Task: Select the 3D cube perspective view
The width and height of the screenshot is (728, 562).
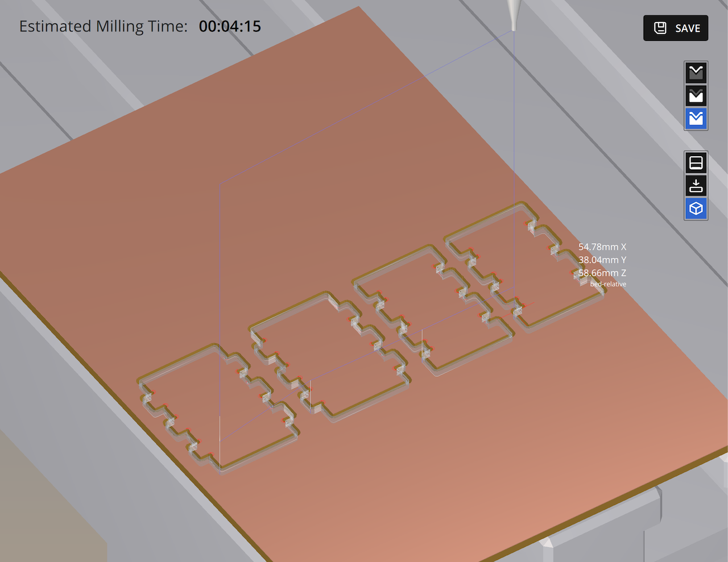Action: pos(696,209)
